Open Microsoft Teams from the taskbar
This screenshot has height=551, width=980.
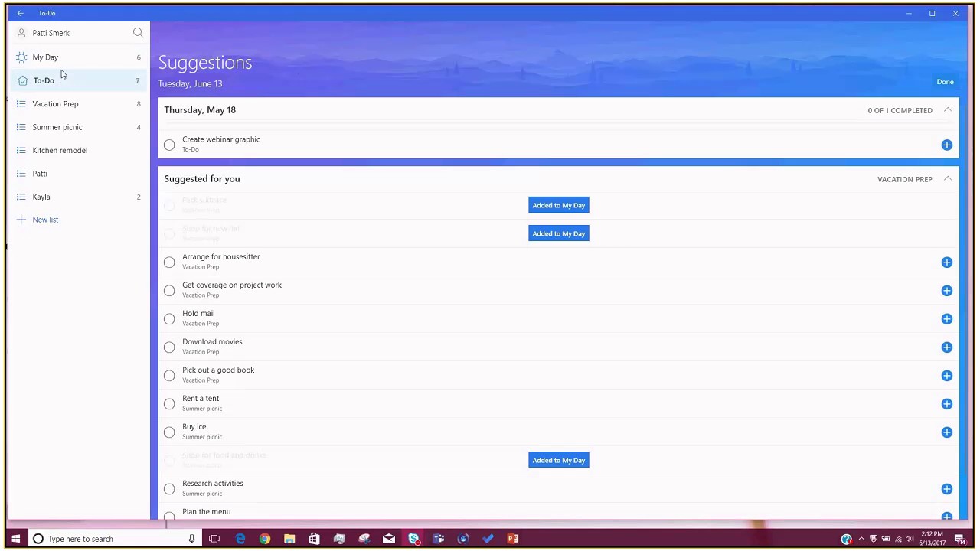(x=439, y=539)
